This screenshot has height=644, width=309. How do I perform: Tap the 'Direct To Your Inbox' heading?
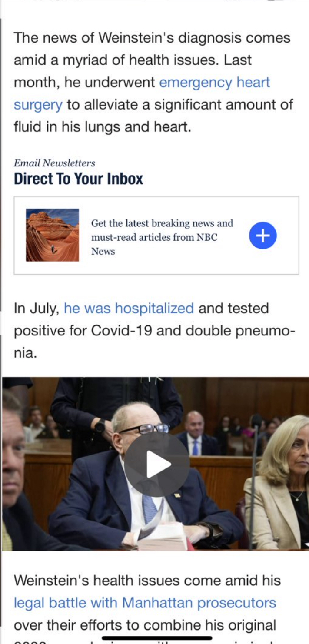(78, 179)
